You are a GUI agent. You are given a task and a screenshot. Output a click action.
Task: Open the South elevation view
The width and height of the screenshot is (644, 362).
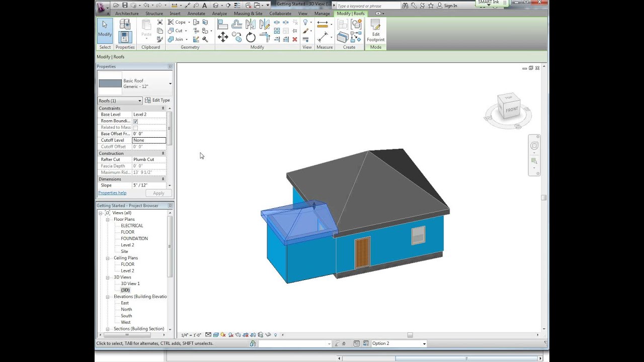coord(126,316)
